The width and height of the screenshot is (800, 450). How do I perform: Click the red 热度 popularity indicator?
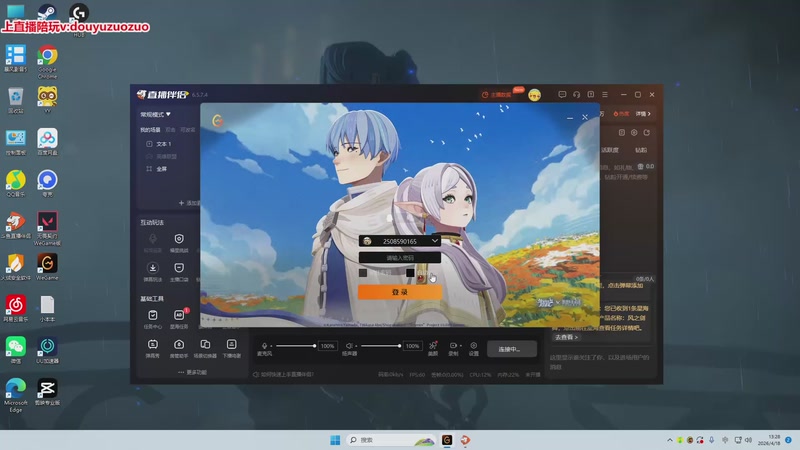(x=621, y=114)
